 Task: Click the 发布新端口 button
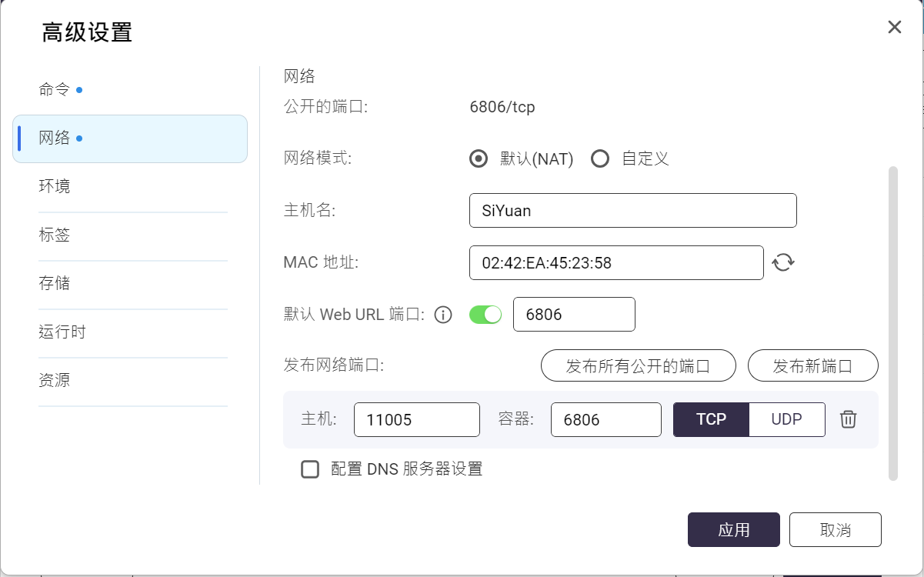pos(812,366)
